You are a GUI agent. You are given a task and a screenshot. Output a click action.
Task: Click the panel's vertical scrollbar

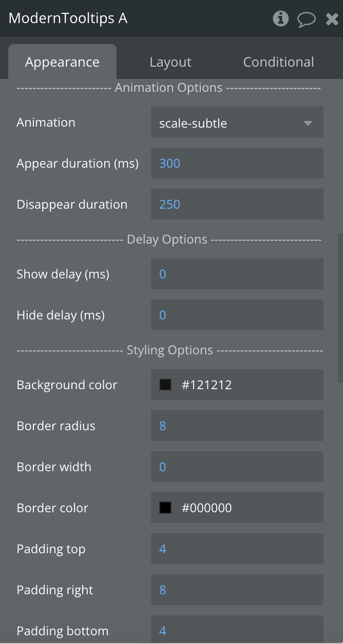pos(340,308)
